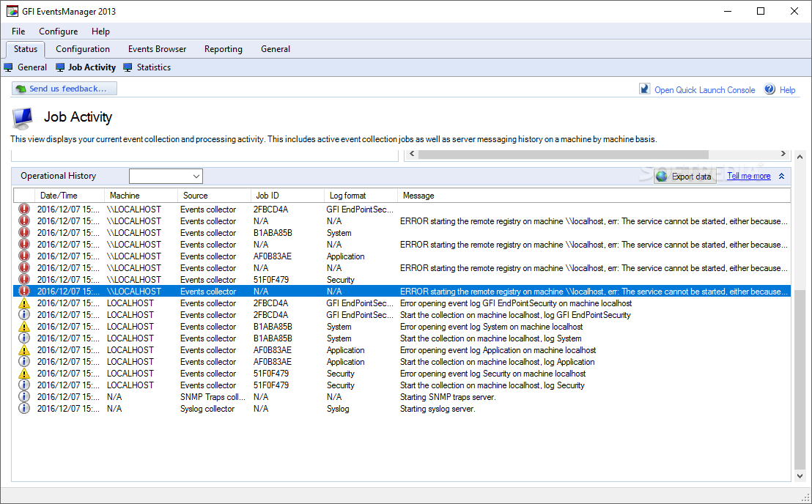Click error icon of \\LOCALHOST B1ABA85B System row

24,233
